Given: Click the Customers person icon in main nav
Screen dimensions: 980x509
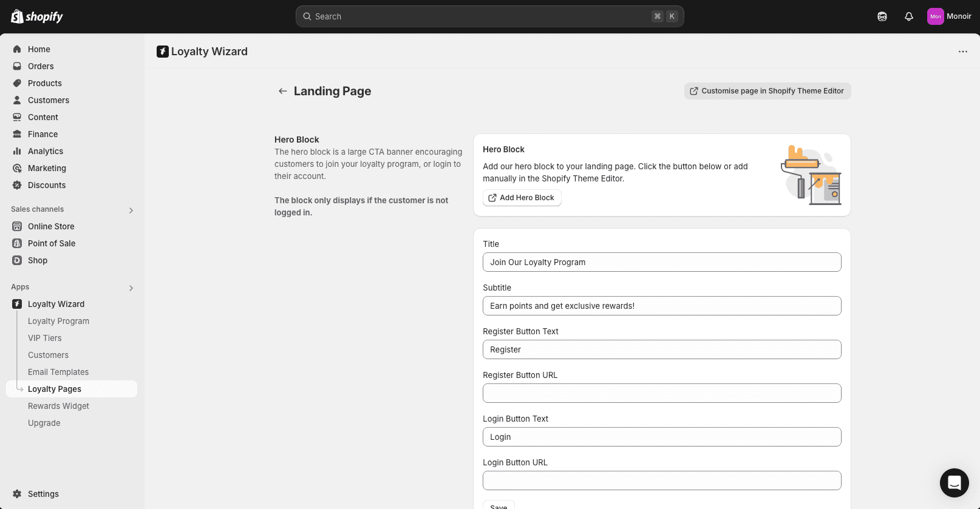Looking at the screenshot, I should point(17,100).
